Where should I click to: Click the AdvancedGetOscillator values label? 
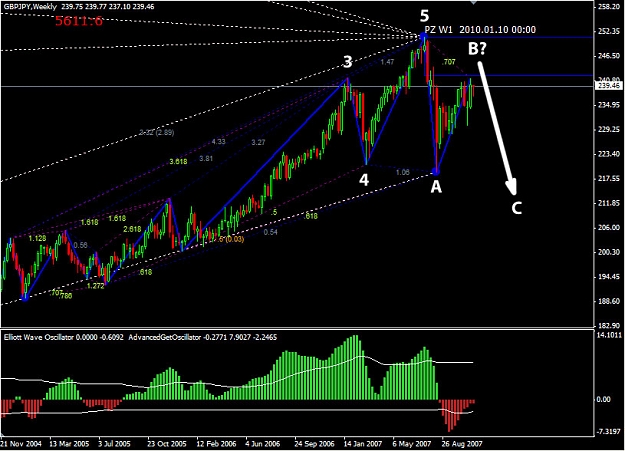pos(202,337)
